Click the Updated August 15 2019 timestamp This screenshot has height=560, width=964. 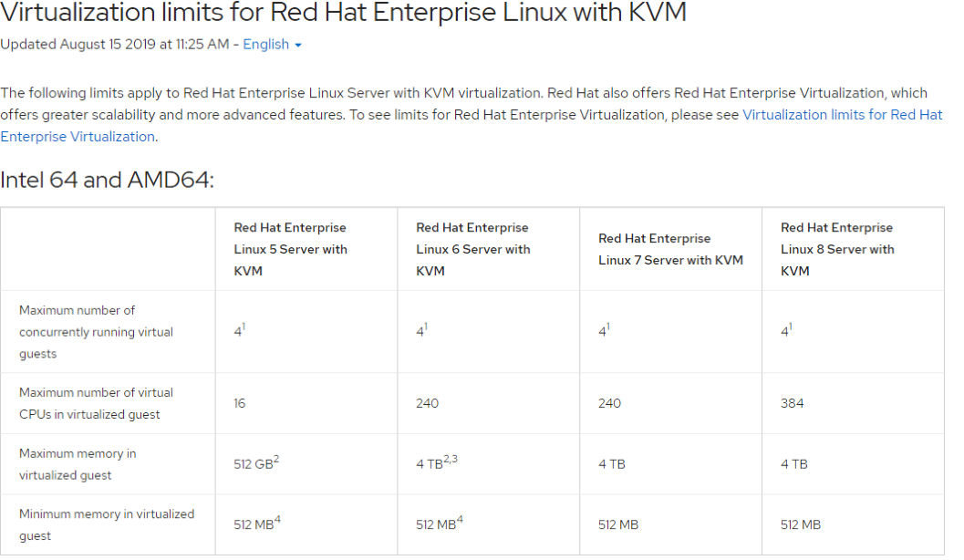pyautogui.click(x=114, y=45)
